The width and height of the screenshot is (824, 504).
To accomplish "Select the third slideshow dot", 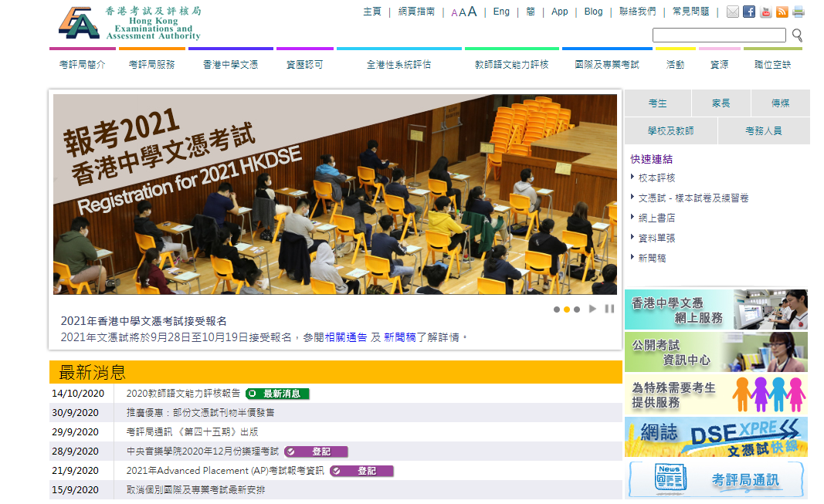I will point(576,310).
